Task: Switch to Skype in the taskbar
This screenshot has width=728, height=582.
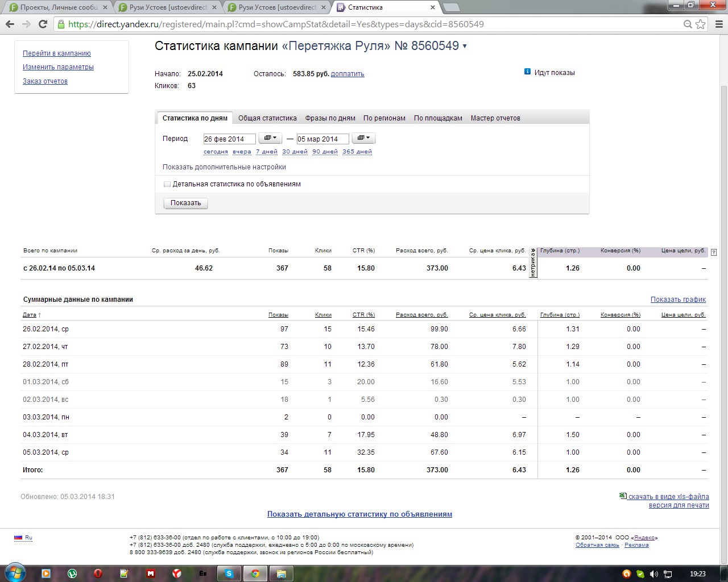Action: (x=229, y=573)
